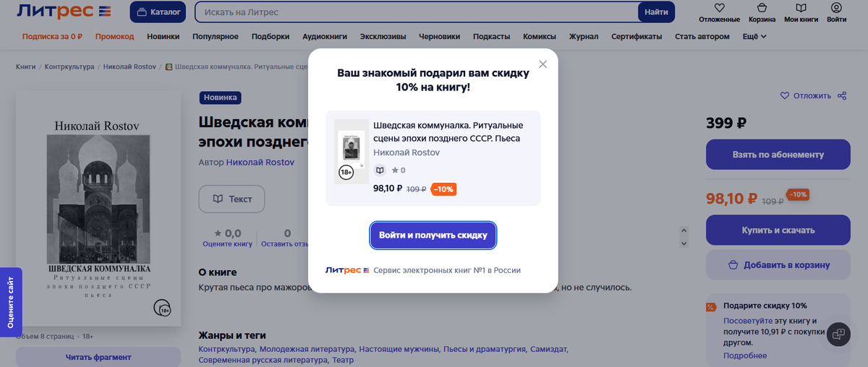Focus the 'Искать на Литрес' search field

click(x=417, y=12)
